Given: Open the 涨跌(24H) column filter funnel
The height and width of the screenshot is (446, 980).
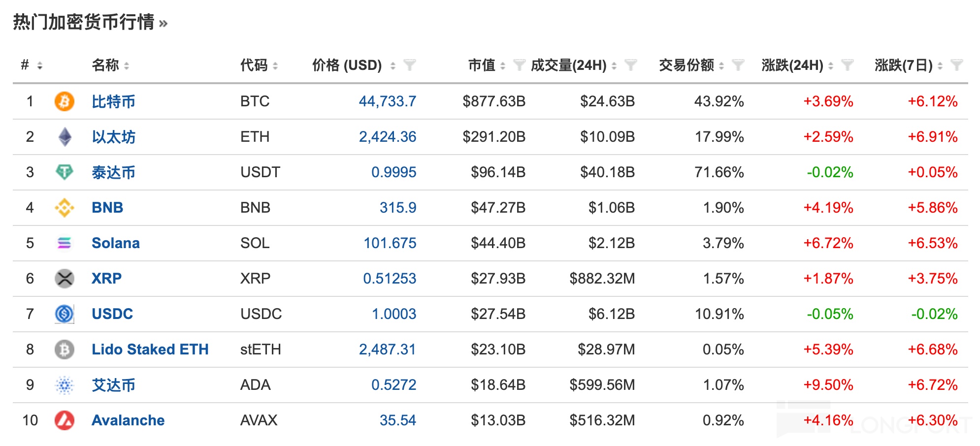Looking at the screenshot, I should [x=847, y=65].
